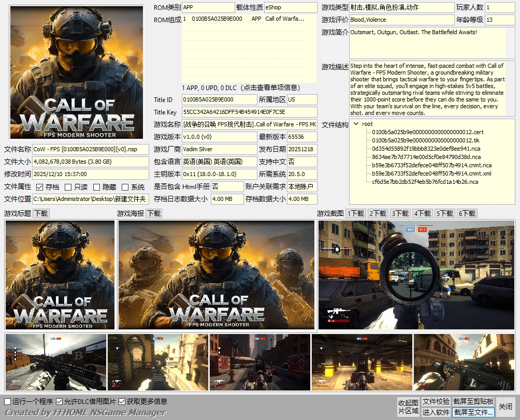520x420 pixels.
Task: Download the 游戏海报 poster image
Action: [154, 213]
